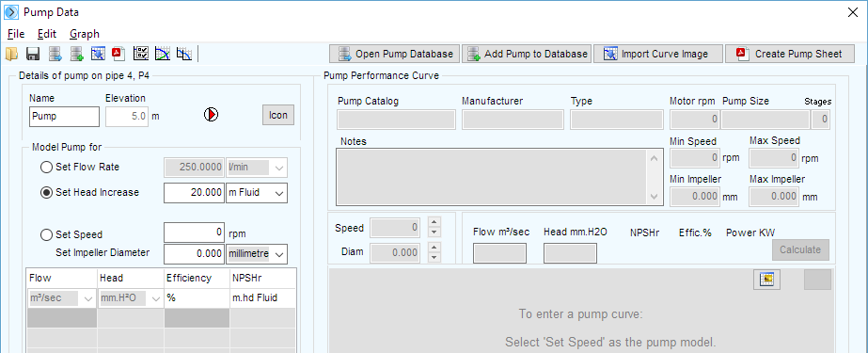Click pump curve graph toolbar icon
Viewport: 868px width, 353px height.
(x=162, y=54)
